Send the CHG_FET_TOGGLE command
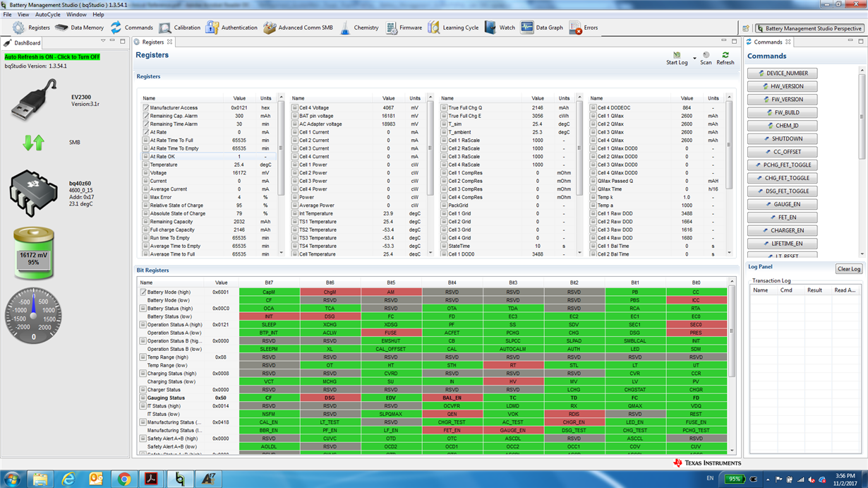 pyautogui.click(x=782, y=178)
